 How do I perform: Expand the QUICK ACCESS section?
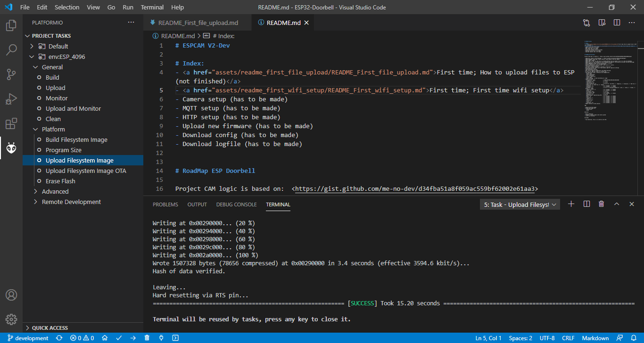coord(50,328)
